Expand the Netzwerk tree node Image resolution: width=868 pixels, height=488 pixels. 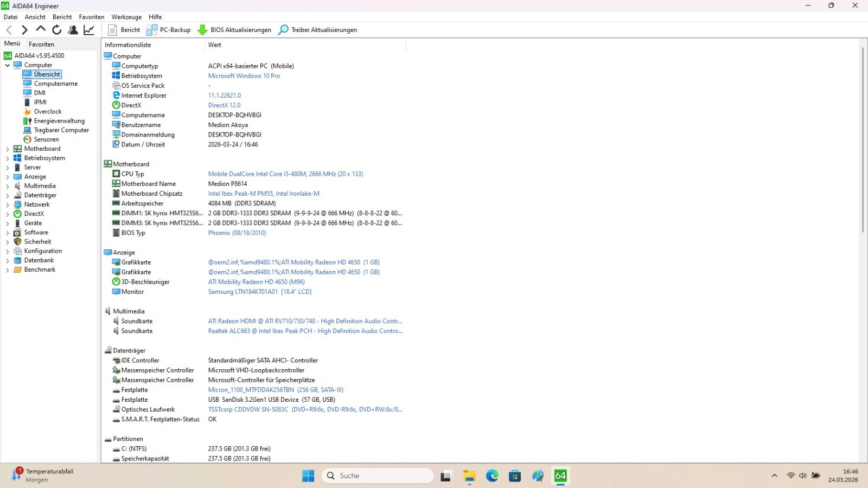point(8,204)
